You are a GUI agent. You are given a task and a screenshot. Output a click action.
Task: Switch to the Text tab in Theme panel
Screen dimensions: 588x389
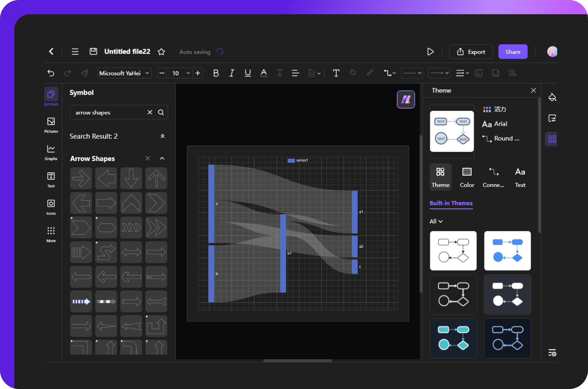click(520, 177)
